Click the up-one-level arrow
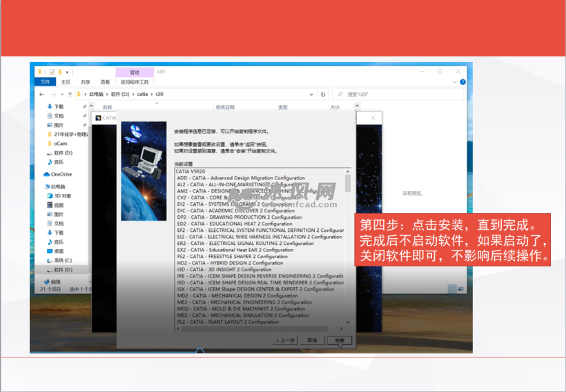This screenshot has width=566, height=392. tap(70, 95)
